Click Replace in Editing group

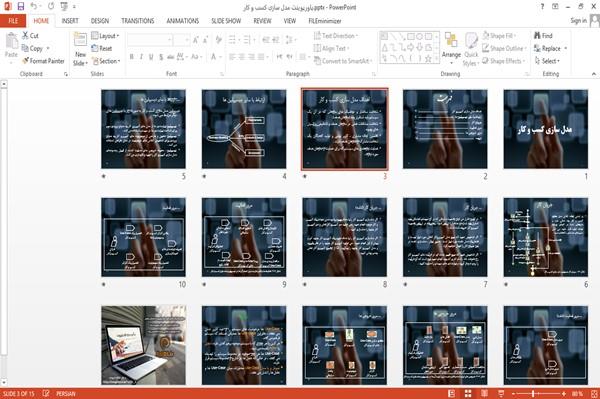pyautogui.click(x=550, y=48)
